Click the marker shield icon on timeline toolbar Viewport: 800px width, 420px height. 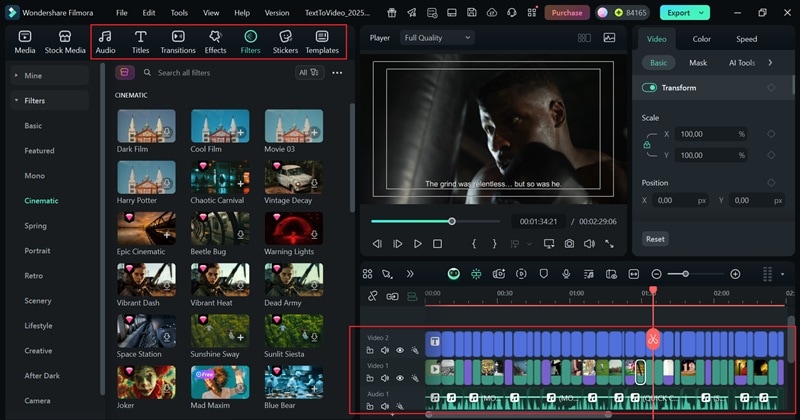click(543, 274)
